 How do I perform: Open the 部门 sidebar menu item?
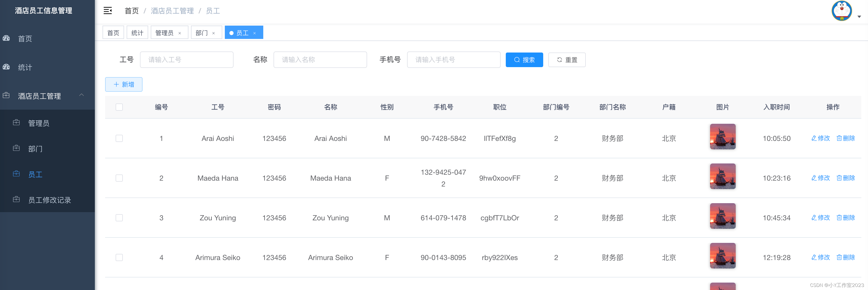point(35,149)
